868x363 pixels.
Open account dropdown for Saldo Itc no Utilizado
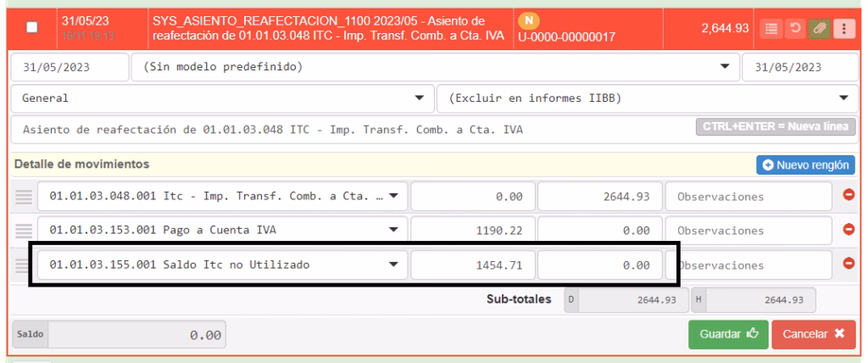coord(392,265)
